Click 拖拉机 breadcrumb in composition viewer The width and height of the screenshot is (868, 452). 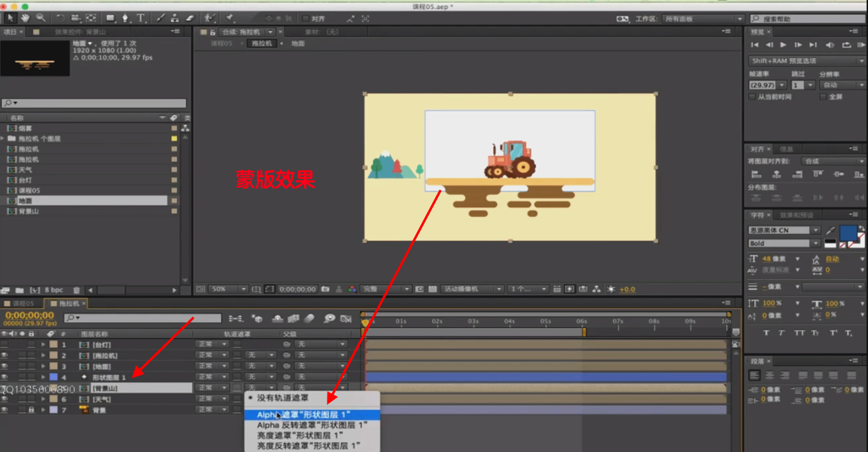coord(262,43)
